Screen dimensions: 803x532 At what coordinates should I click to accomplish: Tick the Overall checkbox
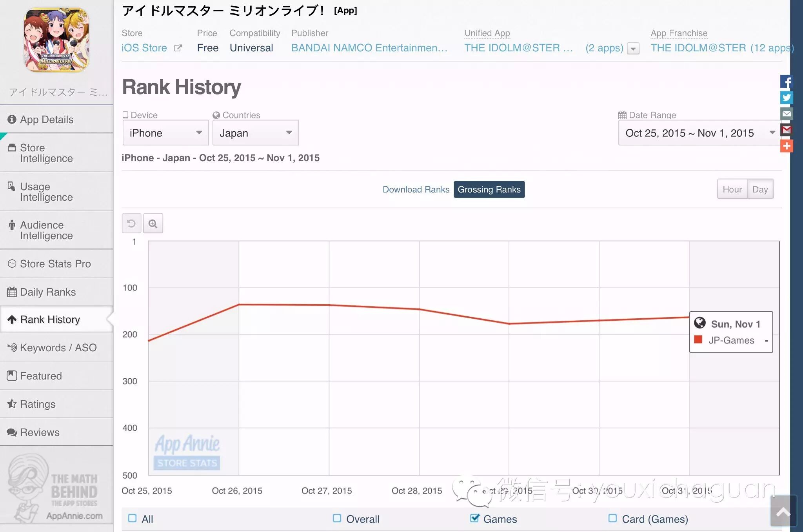coord(337,518)
